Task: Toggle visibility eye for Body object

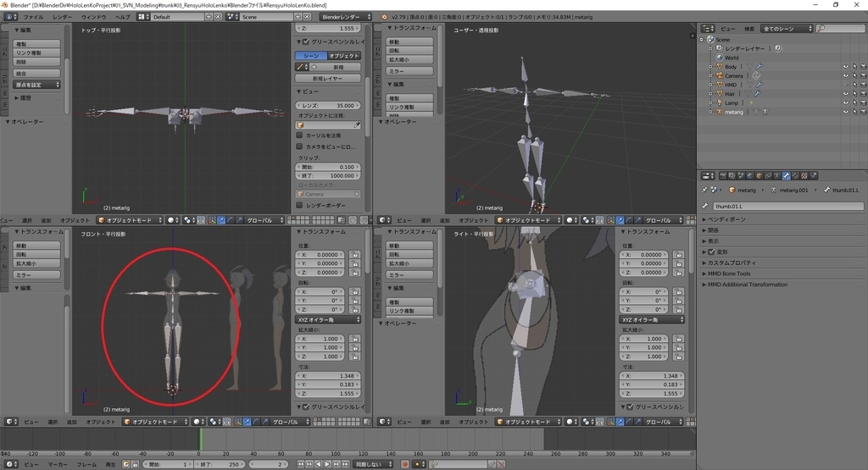Action: [846, 66]
